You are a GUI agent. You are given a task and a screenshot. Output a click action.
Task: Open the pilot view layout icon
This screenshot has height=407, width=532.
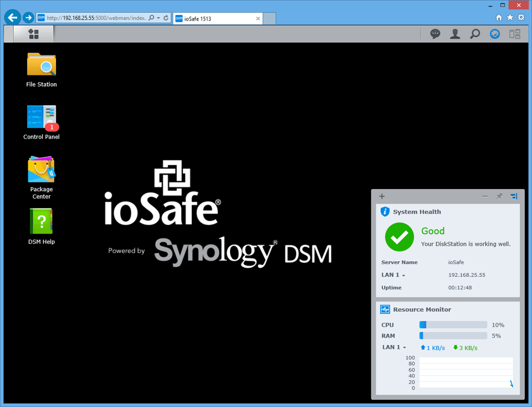(515, 34)
